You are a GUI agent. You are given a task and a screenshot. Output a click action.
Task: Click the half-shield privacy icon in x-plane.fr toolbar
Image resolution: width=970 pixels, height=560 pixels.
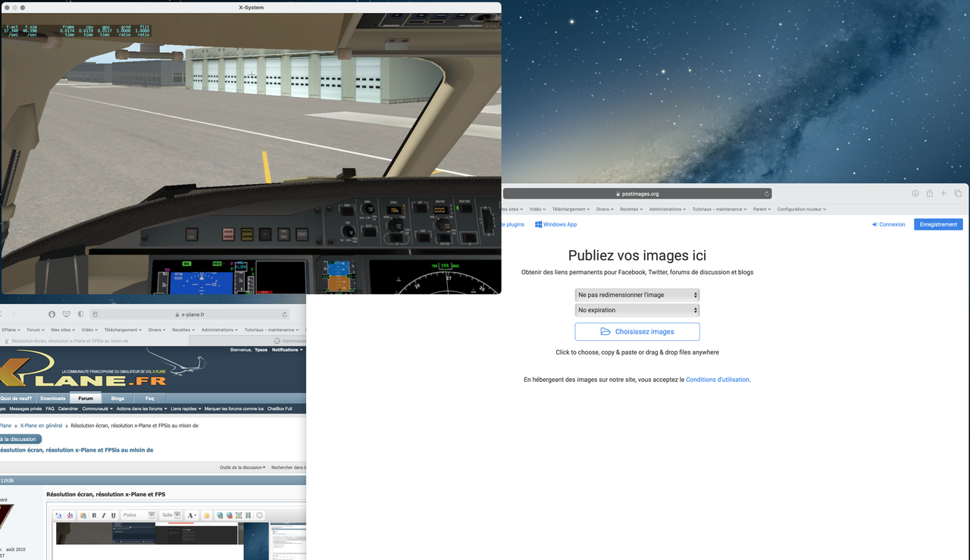click(x=81, y=314)
